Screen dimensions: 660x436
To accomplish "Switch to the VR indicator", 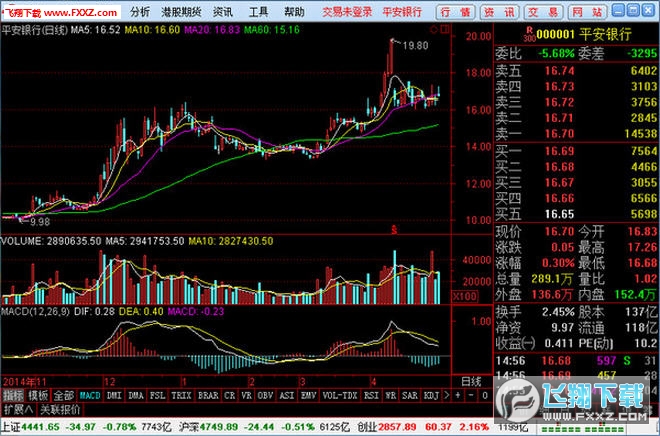I will tap(247, 396).
